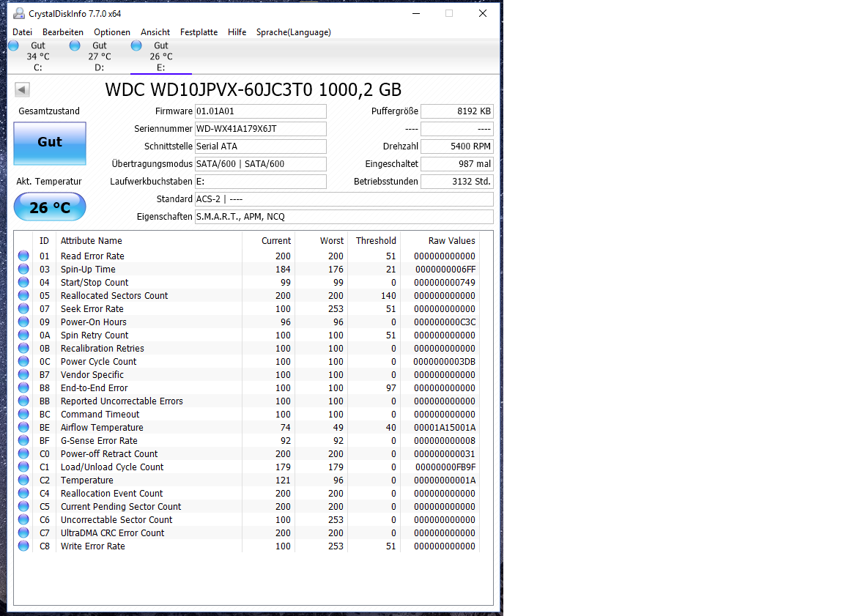Click the Laufwerkbuchstaben field E:
The height and width of the screenshot is (616, 844).
261,182
